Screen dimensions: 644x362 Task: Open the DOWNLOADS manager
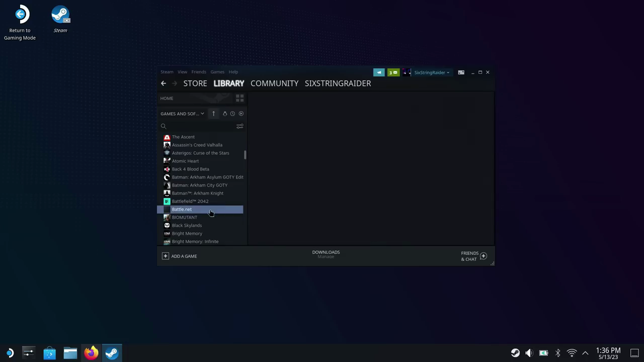[326, 254]
